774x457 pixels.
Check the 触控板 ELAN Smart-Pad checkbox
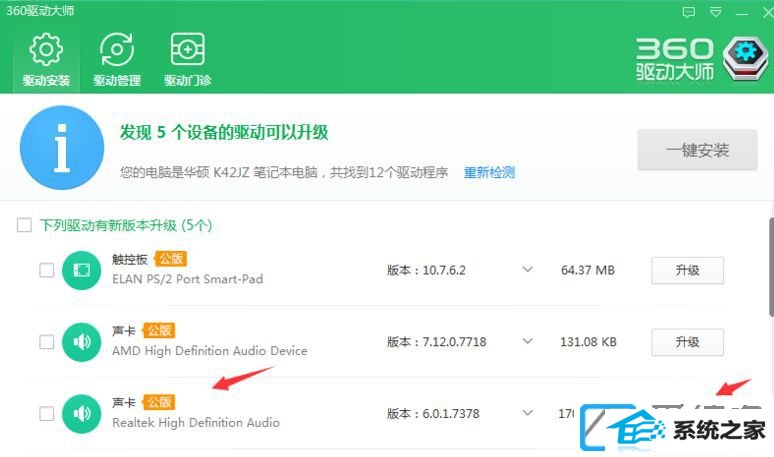coord(47,270)
